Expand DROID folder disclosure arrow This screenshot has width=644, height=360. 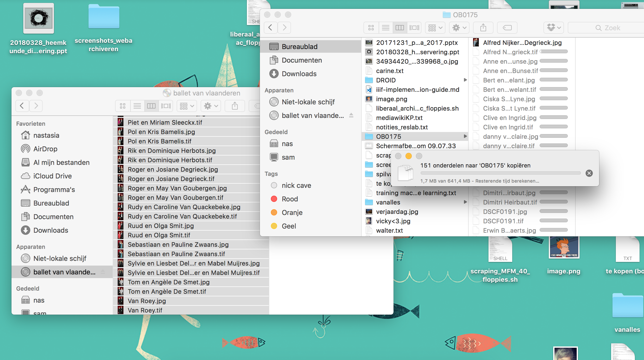click(x=465, y=80)
